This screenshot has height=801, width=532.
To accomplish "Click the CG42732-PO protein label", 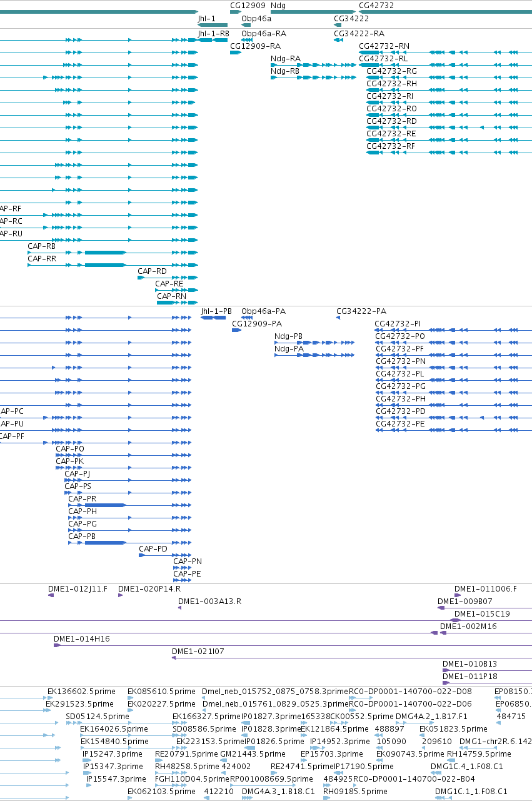I will coord(400,336).
